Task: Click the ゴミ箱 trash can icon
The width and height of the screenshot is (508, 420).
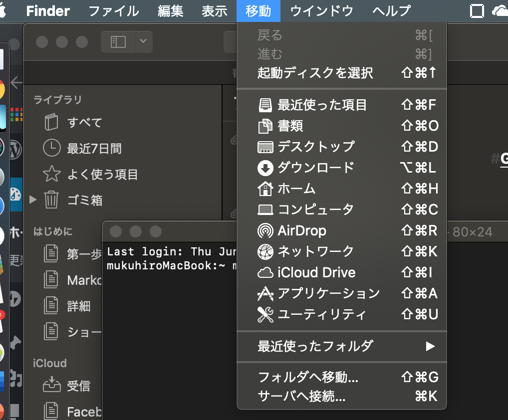Action: click(x=51, y=200)
